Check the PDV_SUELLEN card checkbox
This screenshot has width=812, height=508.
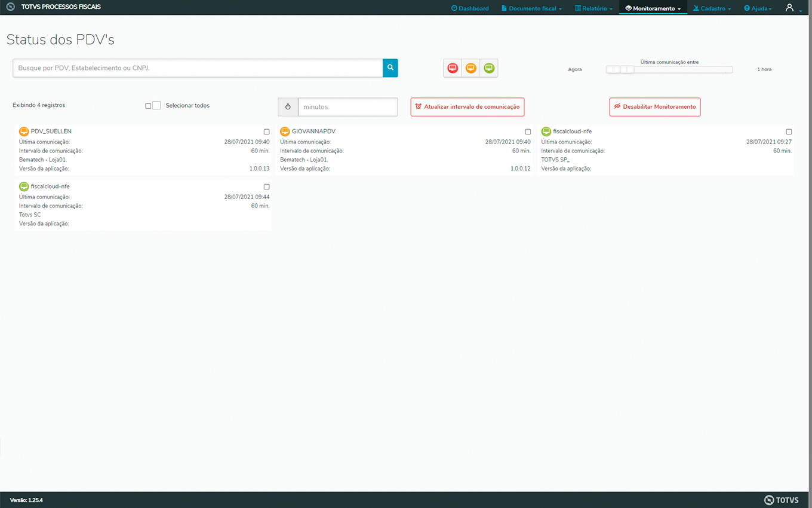[266, 131]
